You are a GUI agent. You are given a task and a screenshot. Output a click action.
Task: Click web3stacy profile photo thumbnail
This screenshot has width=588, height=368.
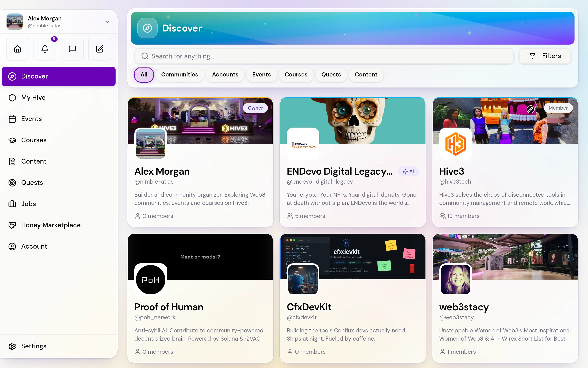click(x=455, y=280)
